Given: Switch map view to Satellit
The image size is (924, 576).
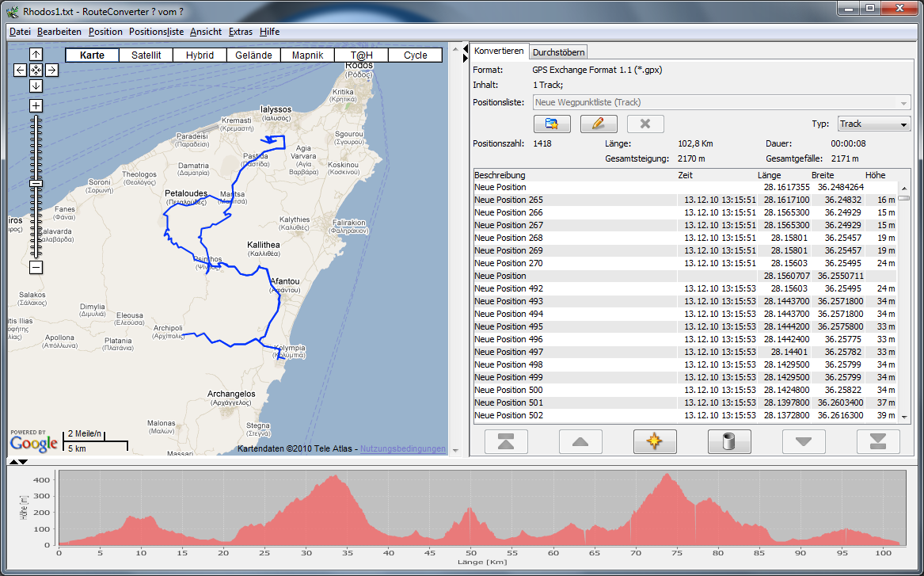Looking at the screenshot, I should [146, 55].
